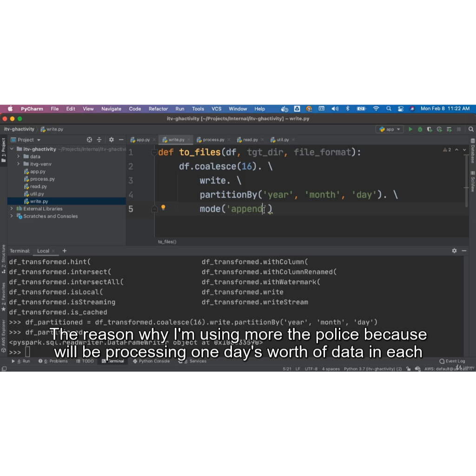Image resolution: width=476 pixels, height=476 pixels.
Task: Open the Event Log
Action: 452,361
